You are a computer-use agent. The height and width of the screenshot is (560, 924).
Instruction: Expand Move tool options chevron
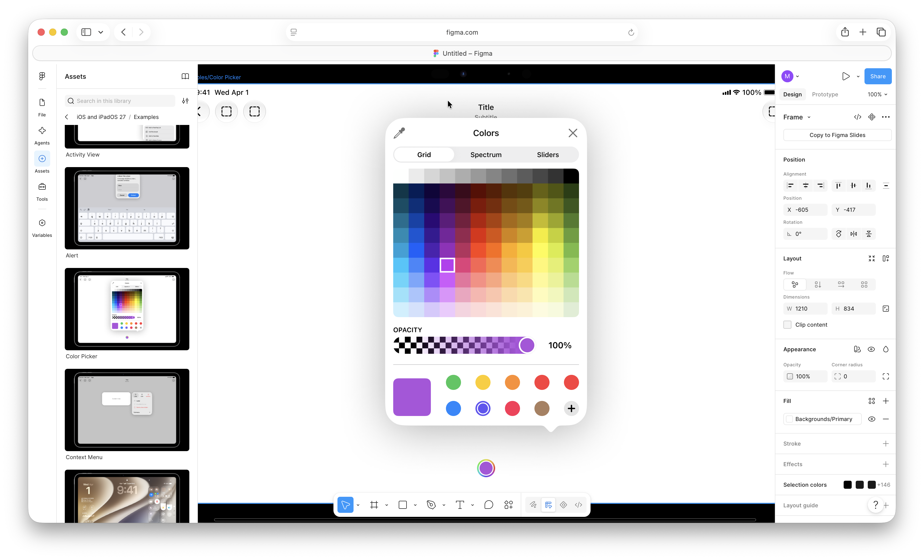[x=358, y=505]
